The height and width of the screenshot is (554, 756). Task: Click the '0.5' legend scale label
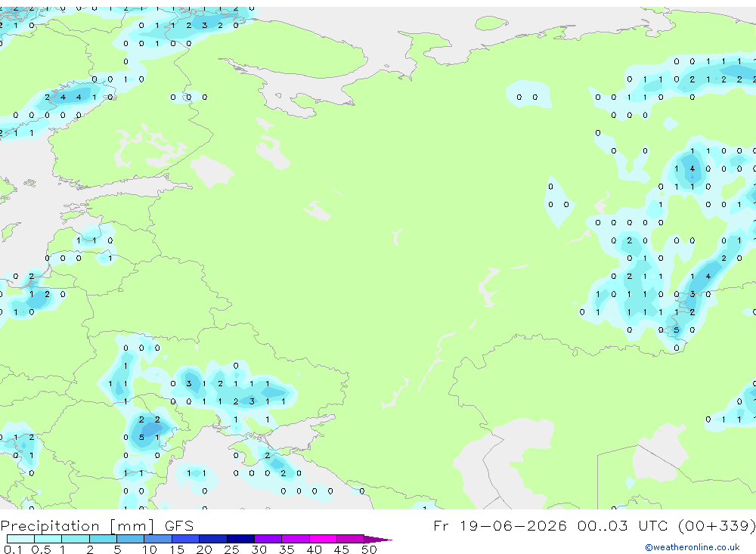[41, 549]
